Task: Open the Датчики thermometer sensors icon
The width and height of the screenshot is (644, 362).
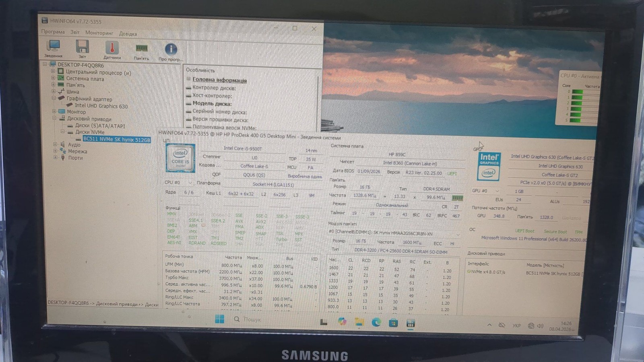Action: (x=112, y=48)
